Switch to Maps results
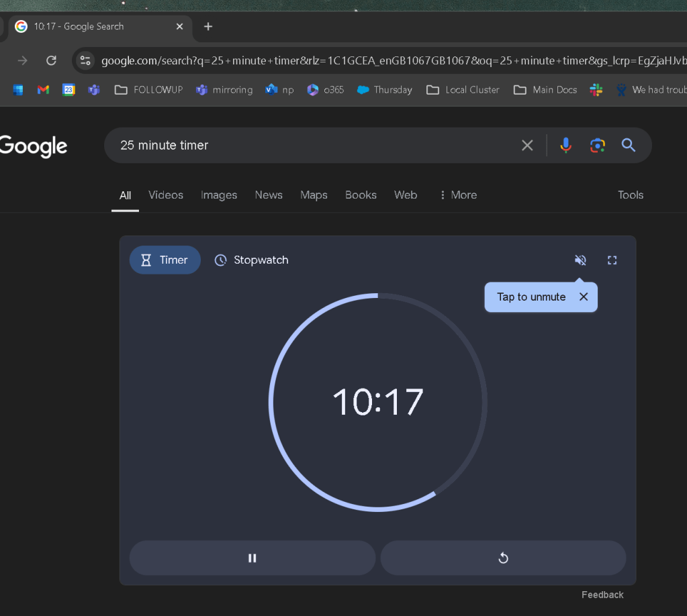 (314, 195)
